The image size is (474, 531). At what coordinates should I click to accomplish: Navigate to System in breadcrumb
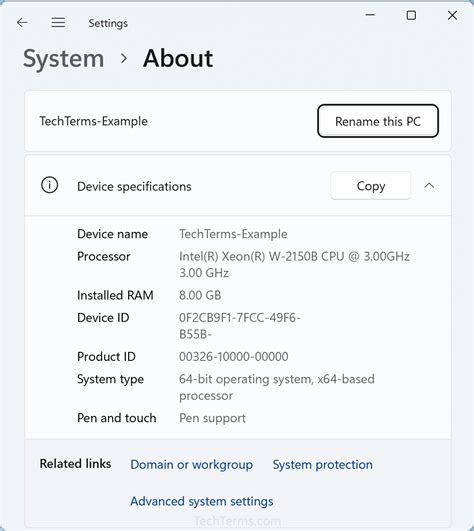click(64, 59)
